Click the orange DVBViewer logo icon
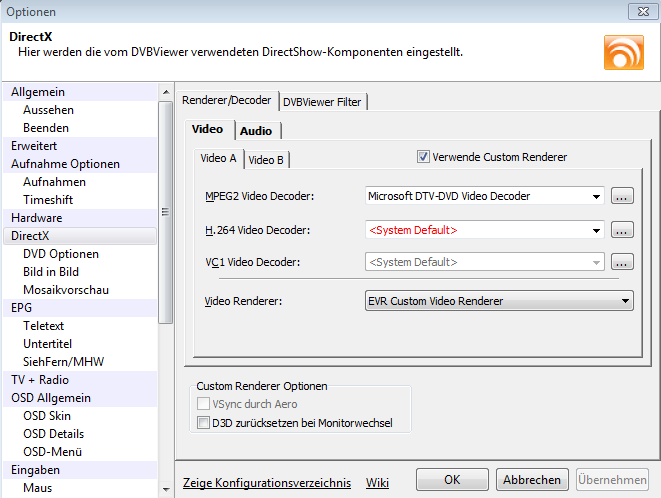 click(623, 52)
